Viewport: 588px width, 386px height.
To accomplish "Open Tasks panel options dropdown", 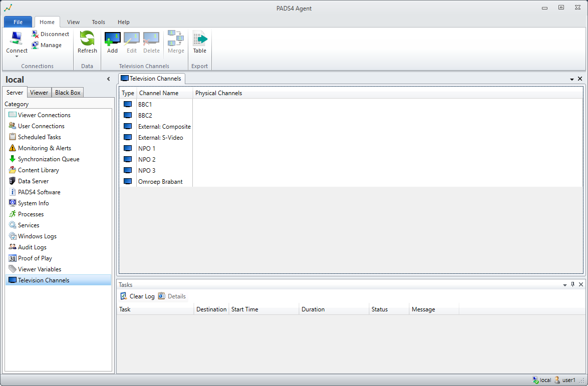I will [x=565, y=285].
